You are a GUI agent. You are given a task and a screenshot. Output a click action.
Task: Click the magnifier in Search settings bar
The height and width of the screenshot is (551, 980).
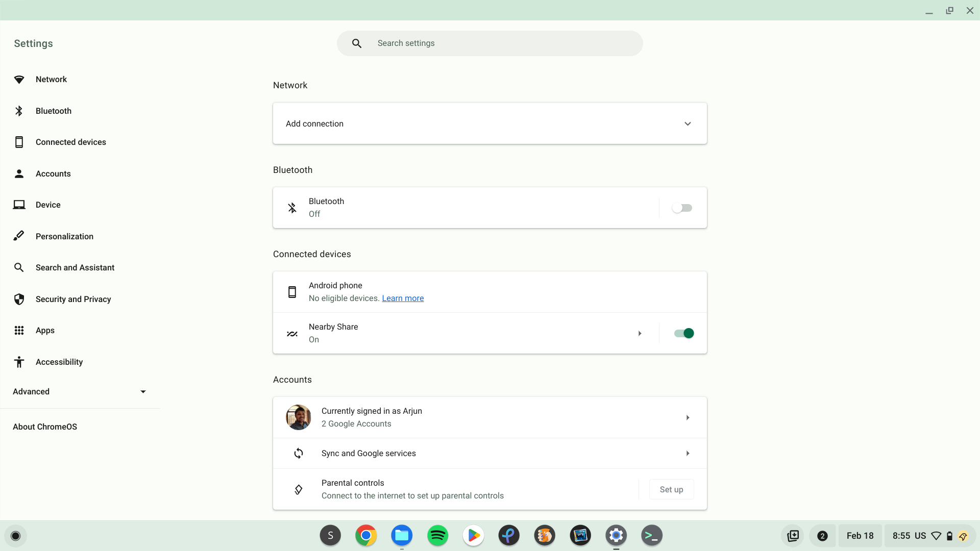(x=357, y=43)
